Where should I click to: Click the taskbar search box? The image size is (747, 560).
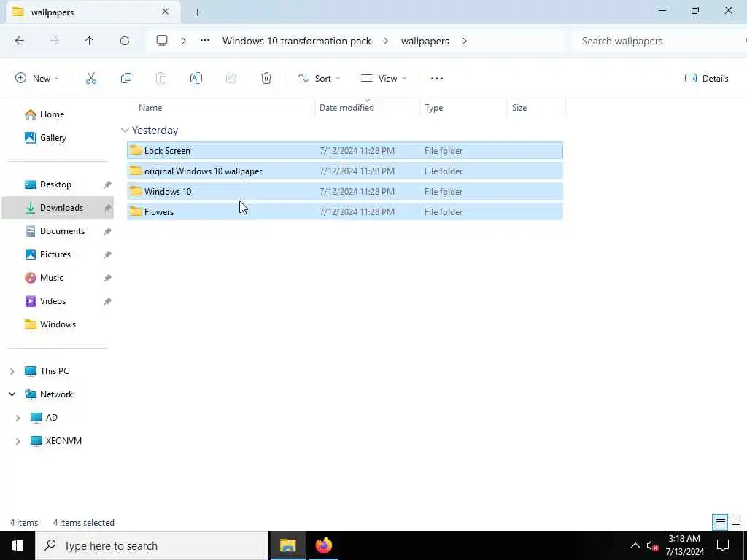[x=152, y=545]
